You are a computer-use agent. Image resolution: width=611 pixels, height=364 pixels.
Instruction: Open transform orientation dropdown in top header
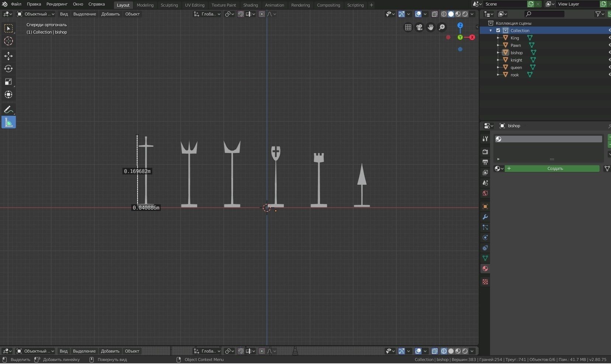point(207,14)
